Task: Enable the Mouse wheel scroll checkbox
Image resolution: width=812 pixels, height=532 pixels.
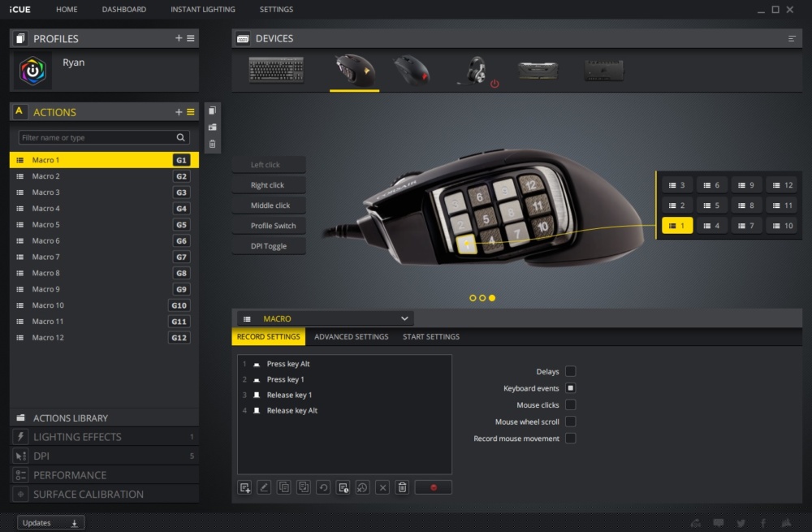Action: [571, 422]
